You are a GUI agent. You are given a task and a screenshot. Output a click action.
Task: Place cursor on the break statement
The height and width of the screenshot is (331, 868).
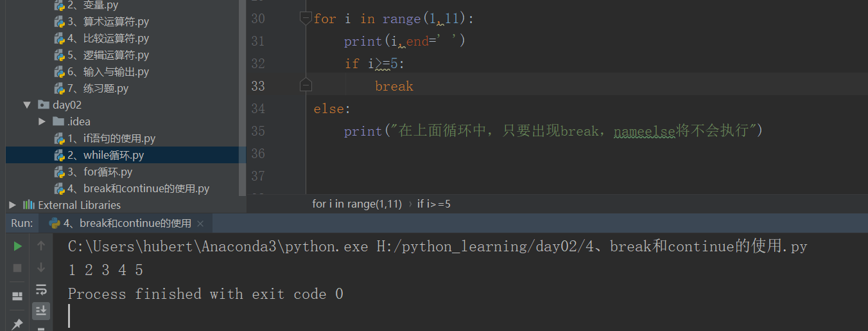point(394,86)
